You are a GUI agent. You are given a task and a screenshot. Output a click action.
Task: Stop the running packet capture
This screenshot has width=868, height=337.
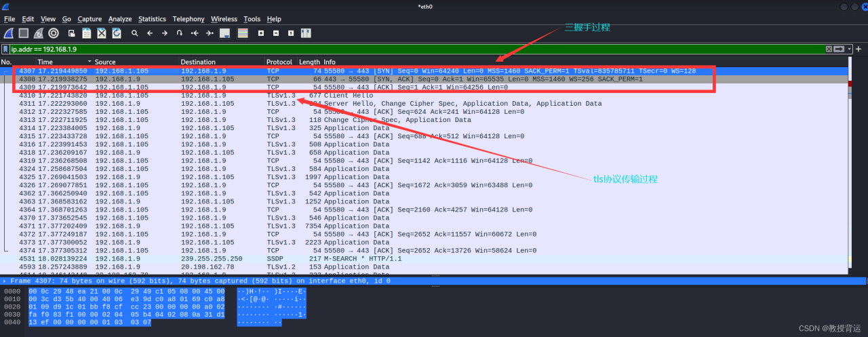tap(24, 33)
